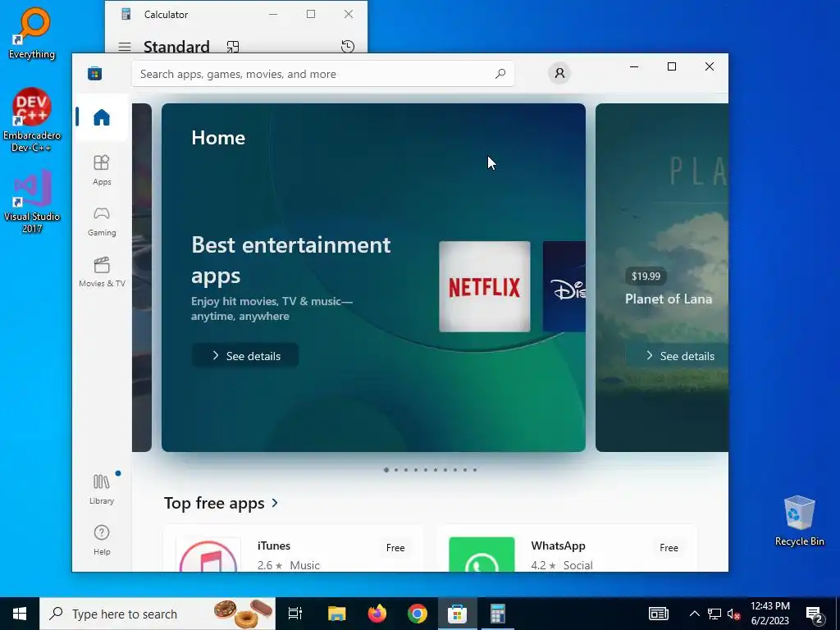Launch Chrome from taskbar

(x=418, y=614)
